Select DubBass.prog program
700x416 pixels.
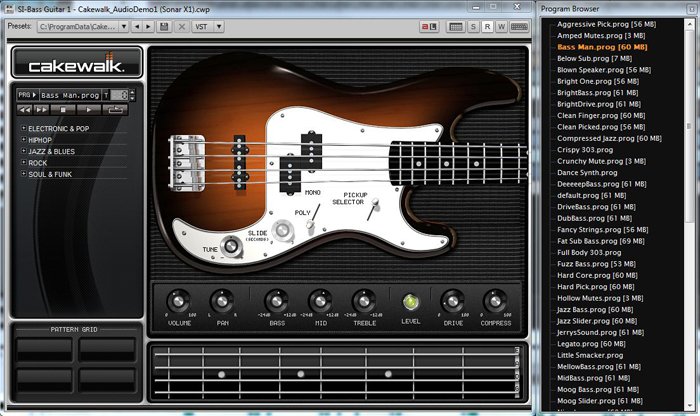coord(594,218)
